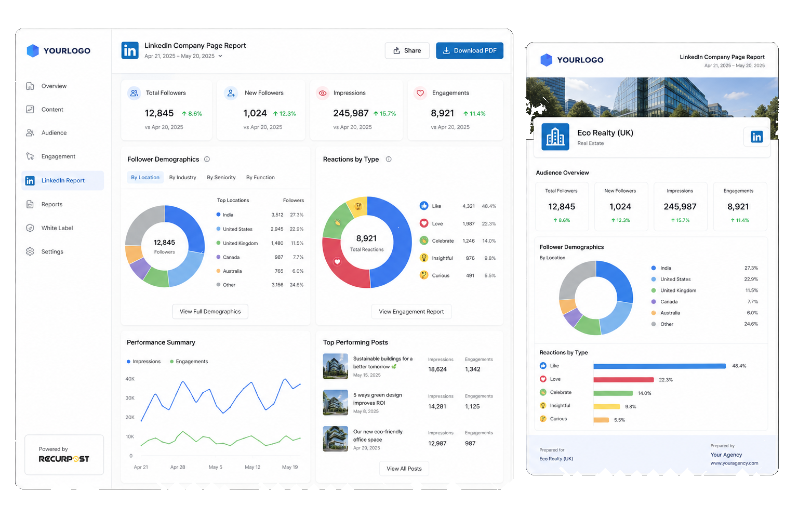798x532 pixels.
Task: Click the Like icon in the PDF reactions list
Action: pyautogui.click(x=543, y=366)
